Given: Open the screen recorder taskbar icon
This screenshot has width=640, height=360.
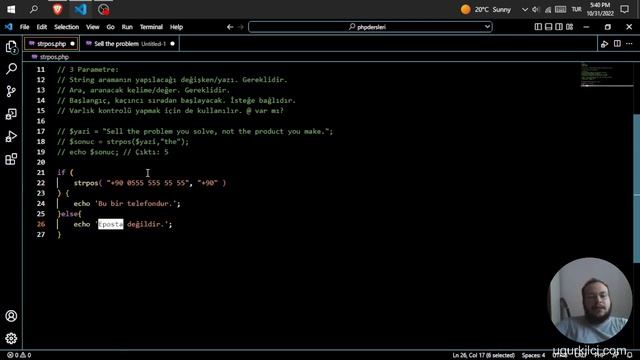Looking at the screenshot, I should [104, 9].
